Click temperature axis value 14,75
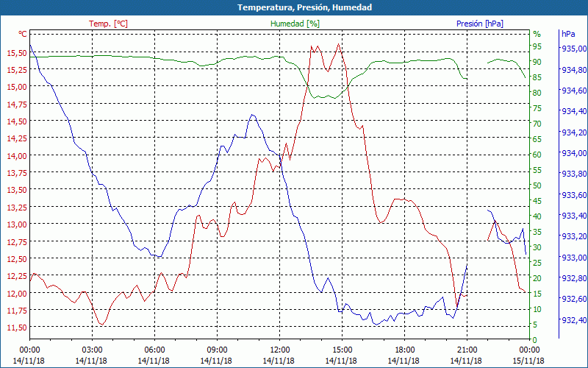Screen dimensions: 588x368 [17, 105]
